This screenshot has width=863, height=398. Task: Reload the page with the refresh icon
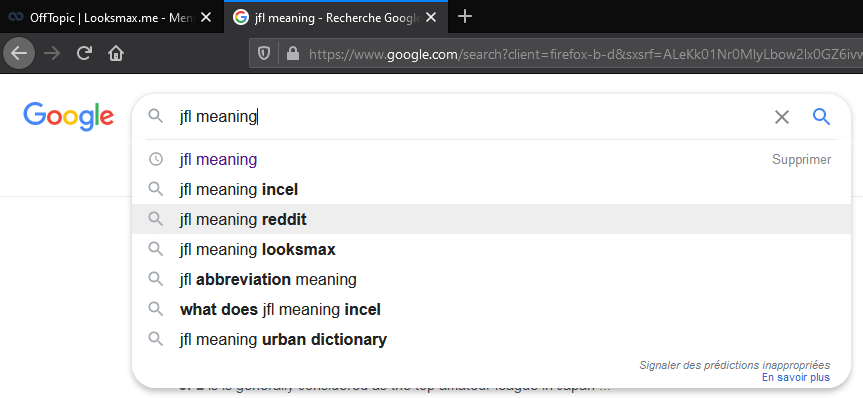(84, 53)
